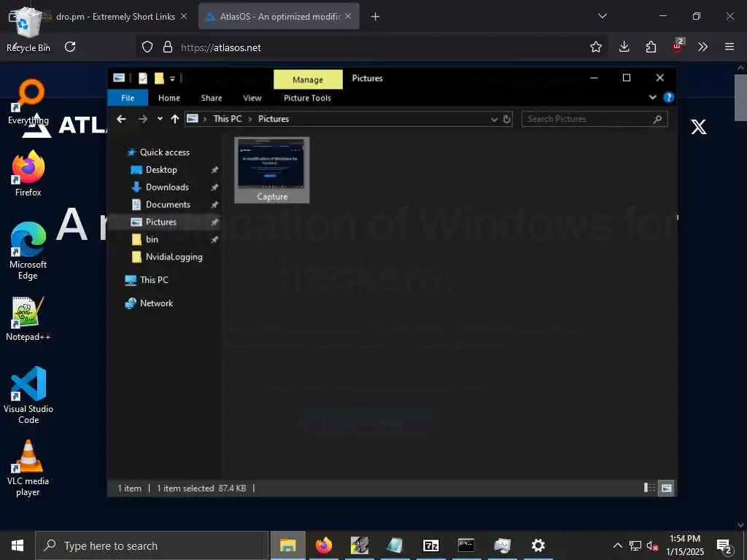The width and height of the screenshot is (747, 560).
Task: Bookmark this page with star icon
Action: point(595,47)
